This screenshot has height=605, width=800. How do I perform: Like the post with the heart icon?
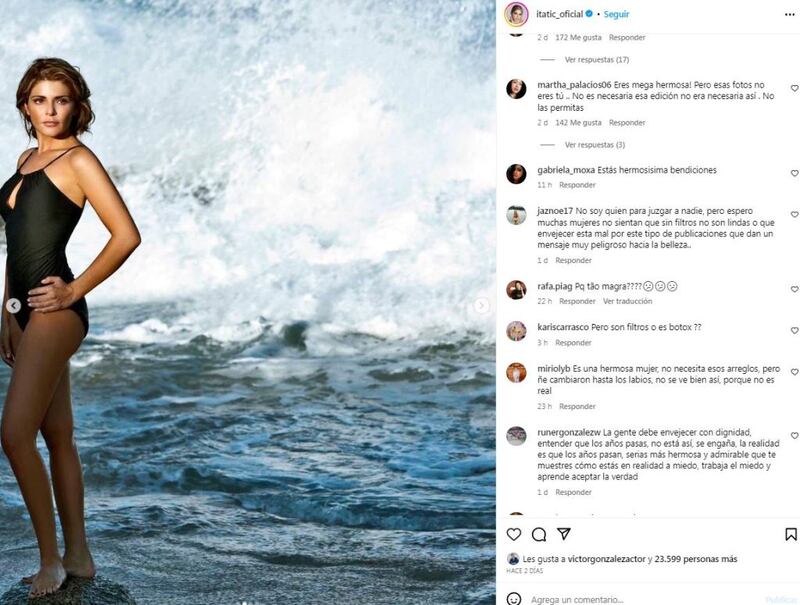(514, 534)
